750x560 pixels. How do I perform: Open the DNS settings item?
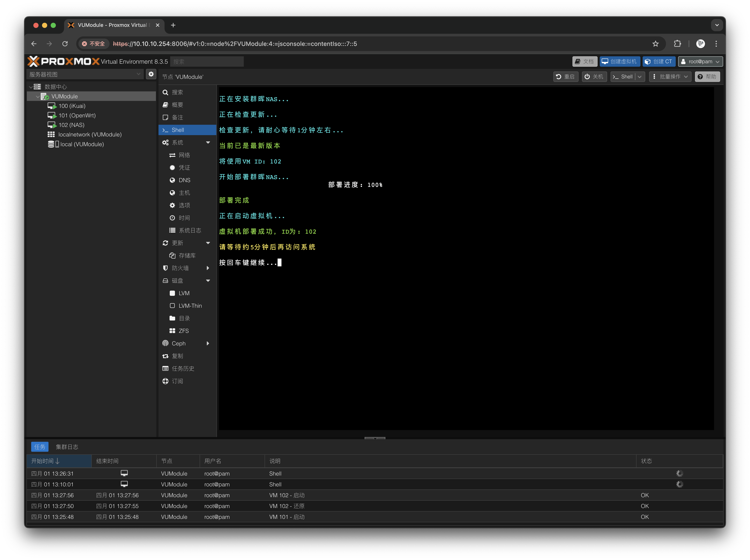click(184, 180)
